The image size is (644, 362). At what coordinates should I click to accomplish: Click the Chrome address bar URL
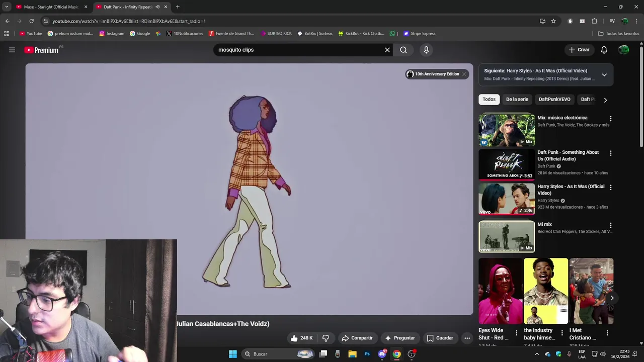129,21
